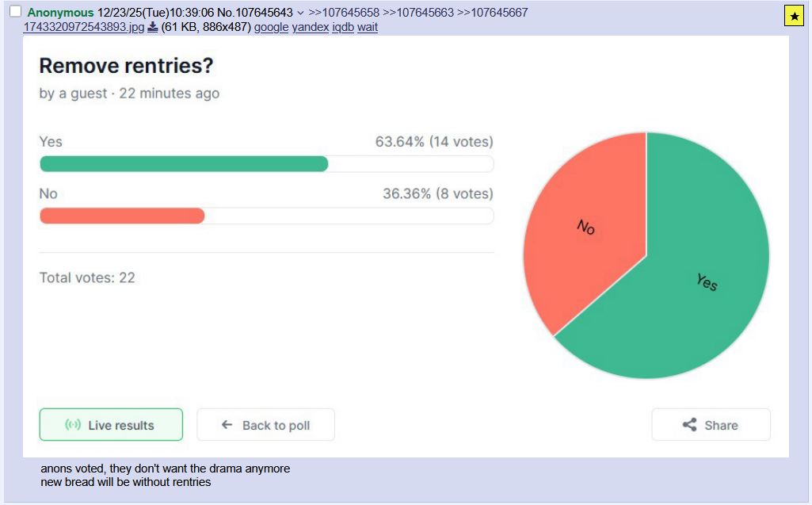Viewport: 812px width, 505px height.
Task: Jump to reply >>107645667
Action: (492, 13)
